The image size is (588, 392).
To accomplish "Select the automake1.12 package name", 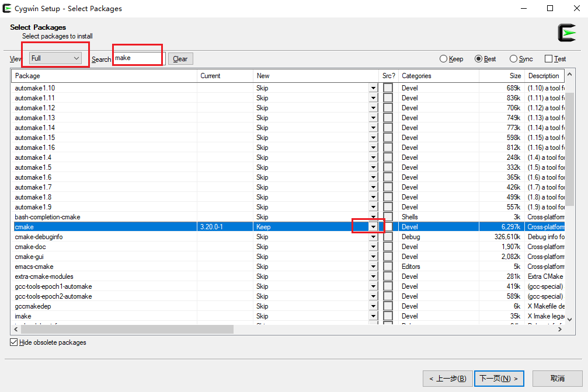I will 35,108.
